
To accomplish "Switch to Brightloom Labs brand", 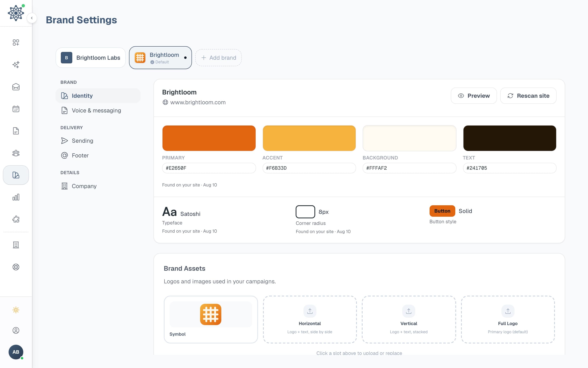I will pyautogui.click(x=91, y=58).
